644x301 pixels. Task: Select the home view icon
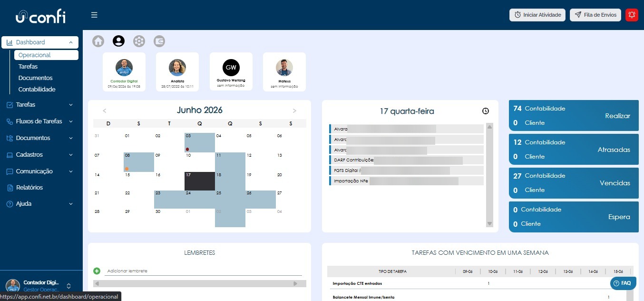click(98, 41)
